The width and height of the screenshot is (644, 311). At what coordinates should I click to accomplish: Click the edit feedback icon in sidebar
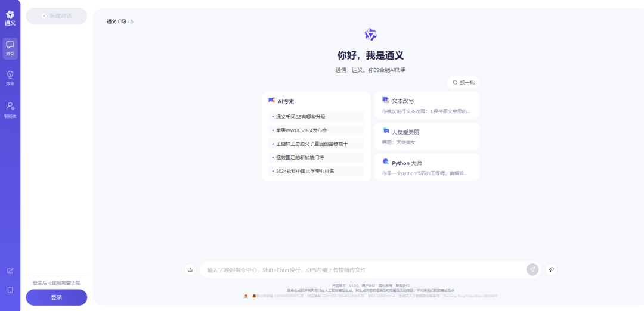coord(10,271)
